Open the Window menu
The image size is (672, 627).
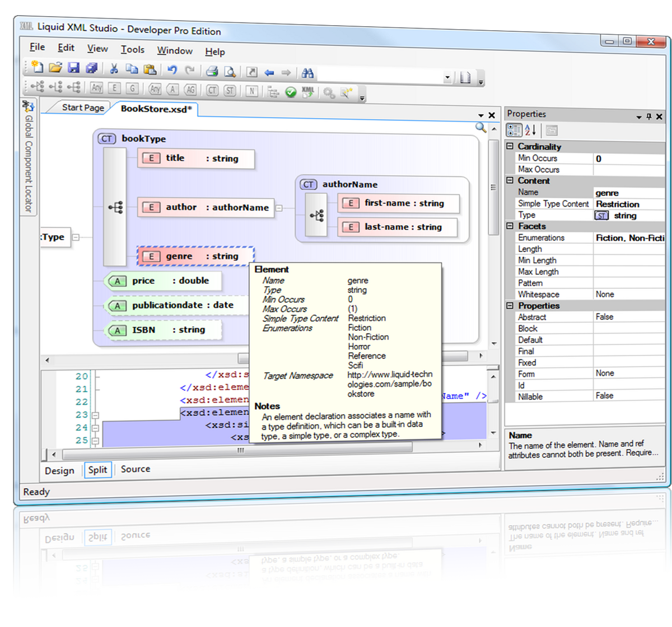pyautogui.click(x=175, y=50)
